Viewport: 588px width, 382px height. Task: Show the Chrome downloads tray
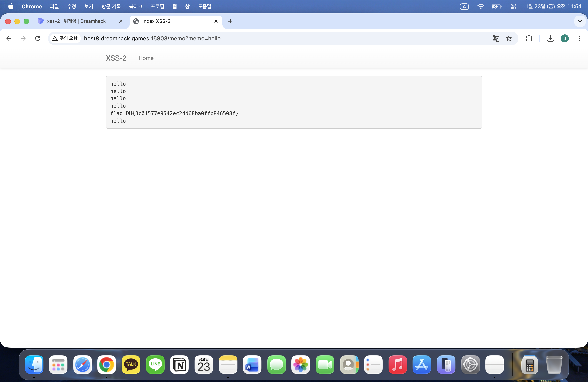click(x=550, y=38)
